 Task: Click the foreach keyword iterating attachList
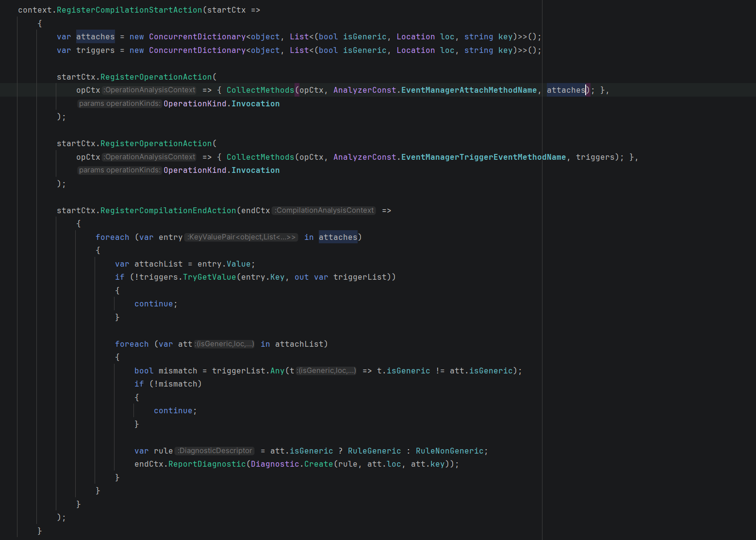pyautogui.click(x=132, y=344)
